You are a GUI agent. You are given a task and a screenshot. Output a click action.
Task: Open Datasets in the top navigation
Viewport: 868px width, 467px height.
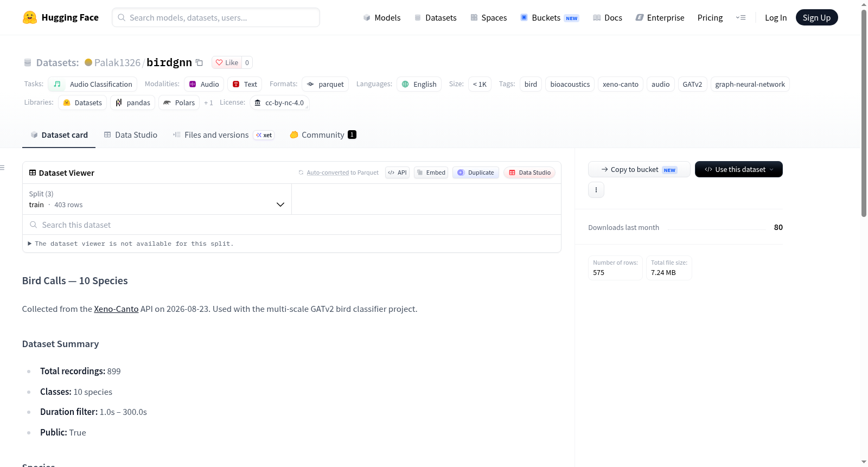tap(435, 17)
